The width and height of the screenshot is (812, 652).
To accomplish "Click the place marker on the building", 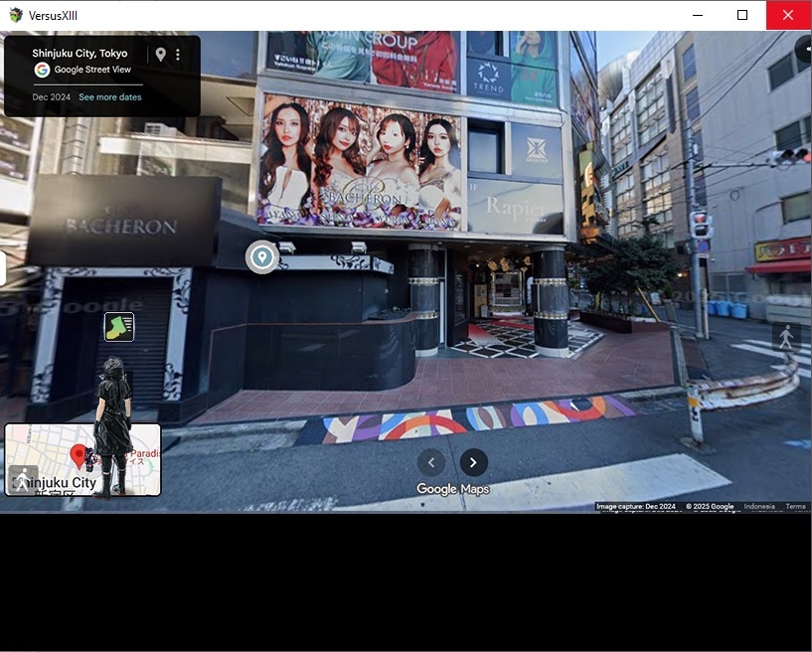I will pos(262,257).
